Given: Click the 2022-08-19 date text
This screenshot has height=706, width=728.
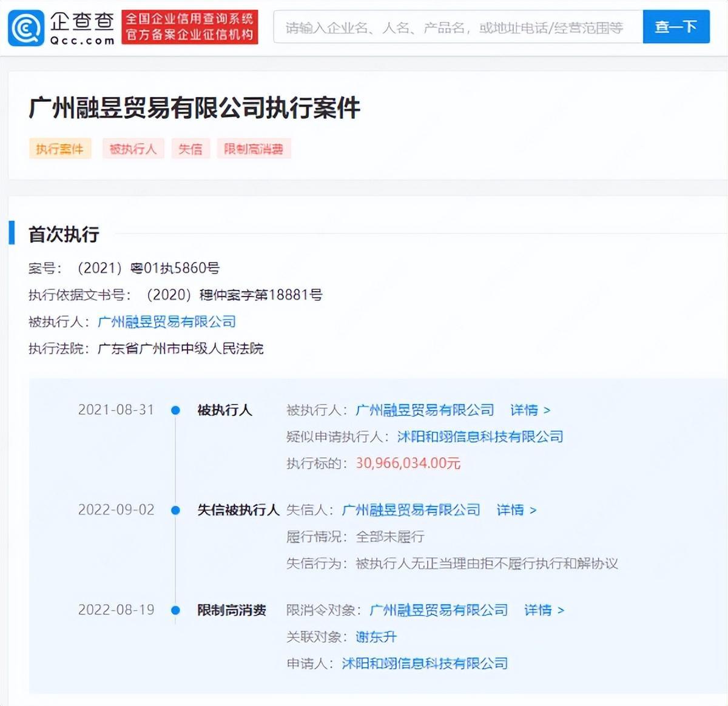Looking at the screenshot, I should [x=116, y=610].
